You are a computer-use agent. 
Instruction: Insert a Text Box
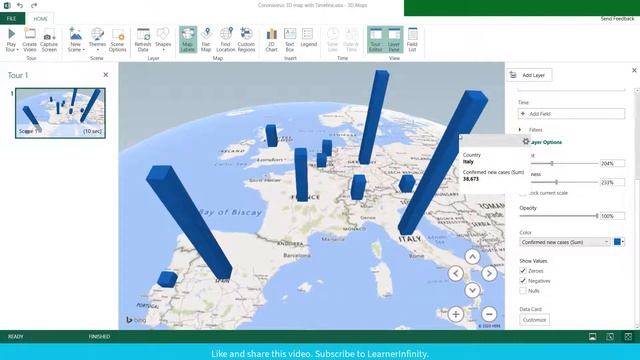[290, 40]
